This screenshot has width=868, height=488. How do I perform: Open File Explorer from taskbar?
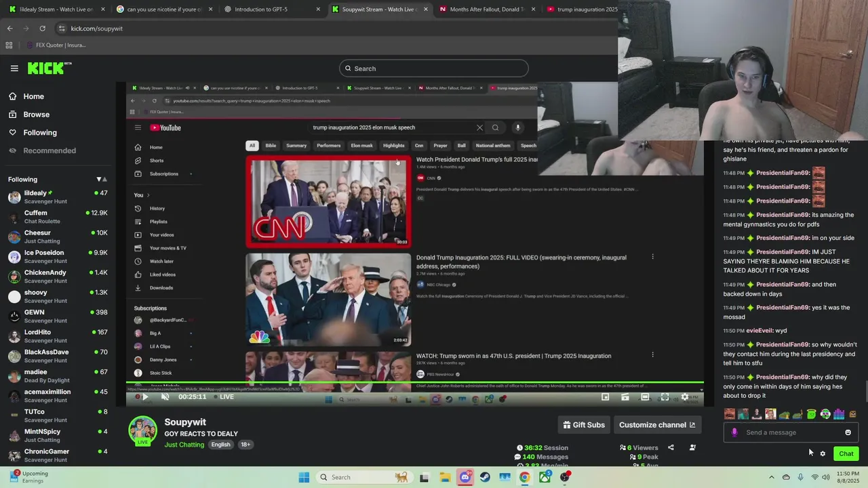[445, 477]
